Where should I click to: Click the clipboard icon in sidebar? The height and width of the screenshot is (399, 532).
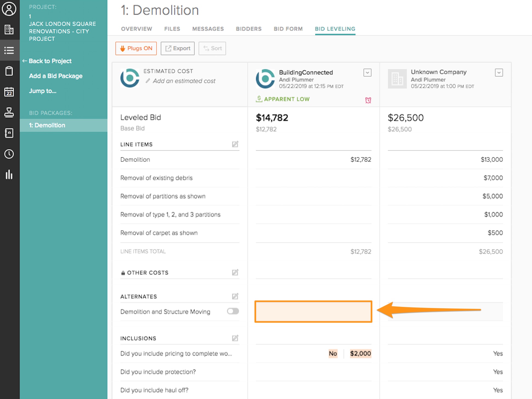pyautogui.click(x=9, y=71)
